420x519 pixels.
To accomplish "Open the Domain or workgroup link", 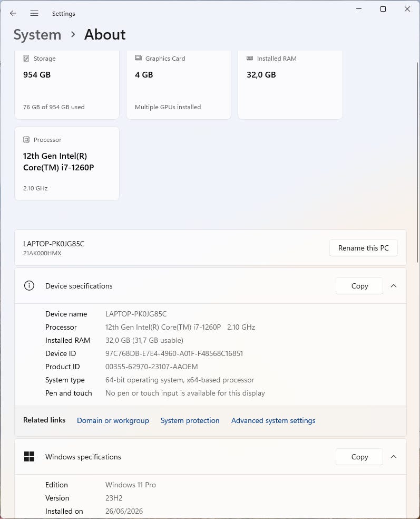I will 113,420.
